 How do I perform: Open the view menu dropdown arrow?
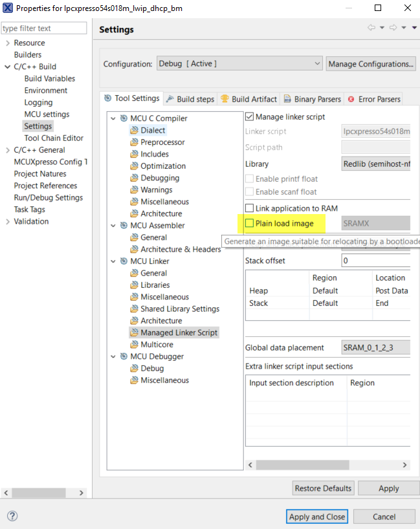[x=414, y=28]
